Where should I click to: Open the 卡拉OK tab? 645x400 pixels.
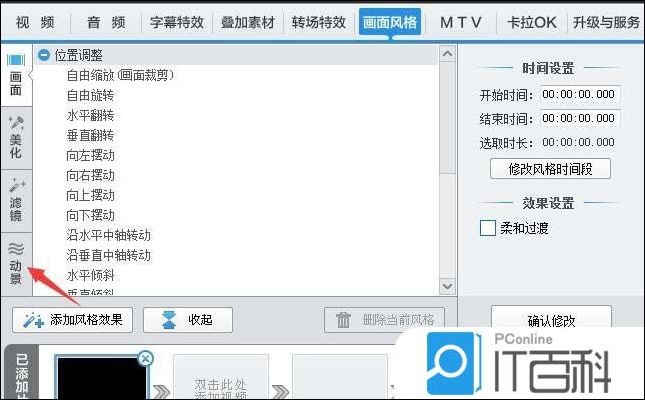tap(531, 22)
